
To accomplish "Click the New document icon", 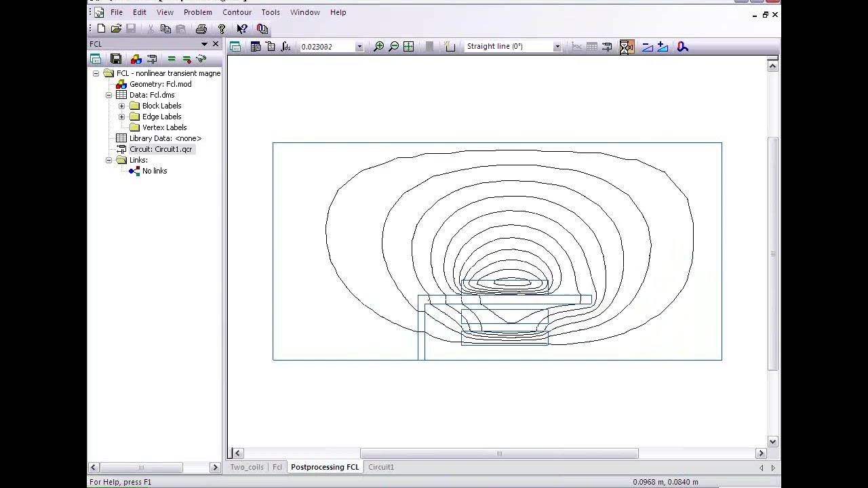I will click(x=101, y=28).
